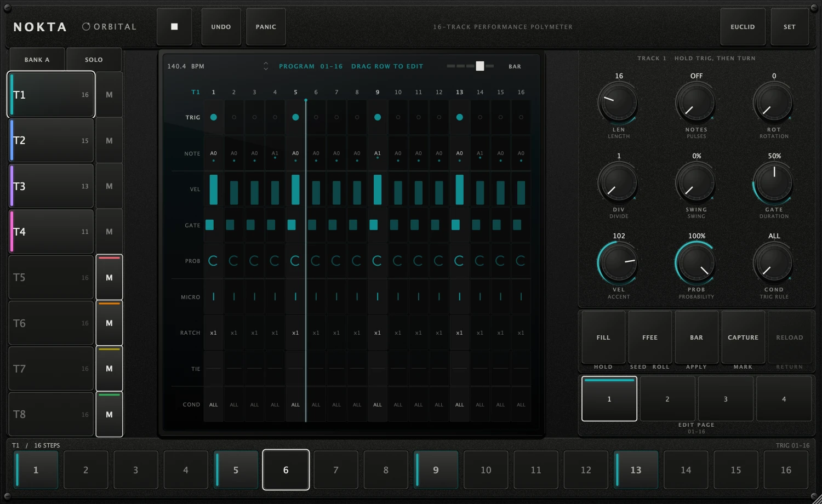Select track T2

(x=51, y=140)
